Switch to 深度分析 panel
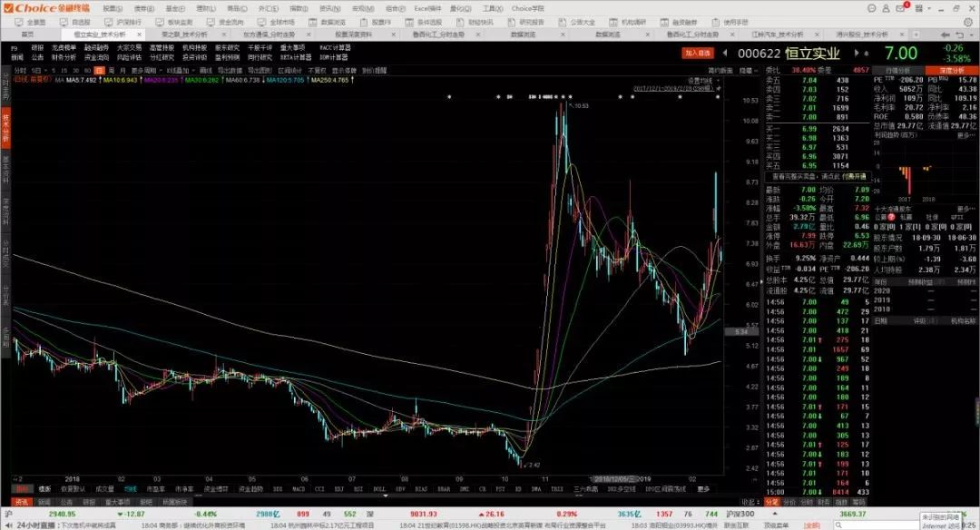980x530 pixels. point(951,71)
